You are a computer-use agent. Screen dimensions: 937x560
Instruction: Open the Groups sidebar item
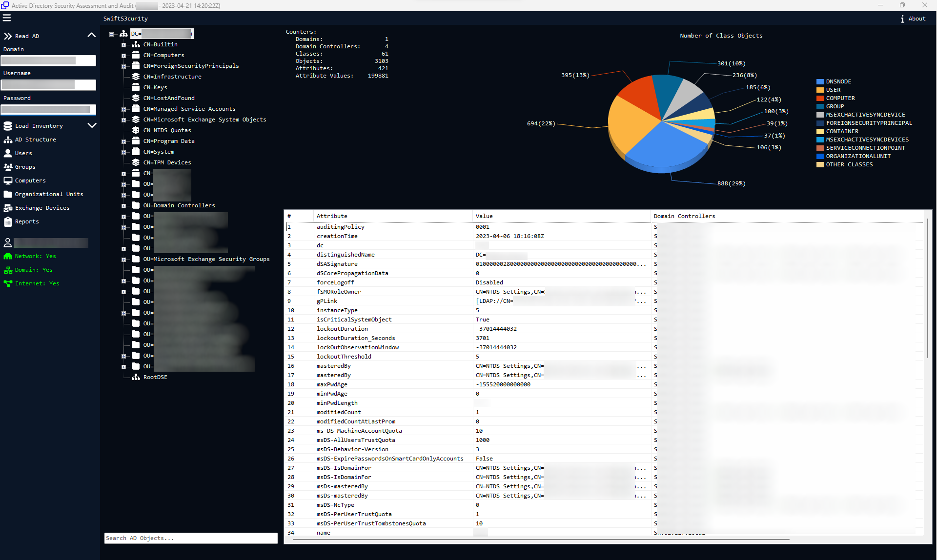click(25, 167)
